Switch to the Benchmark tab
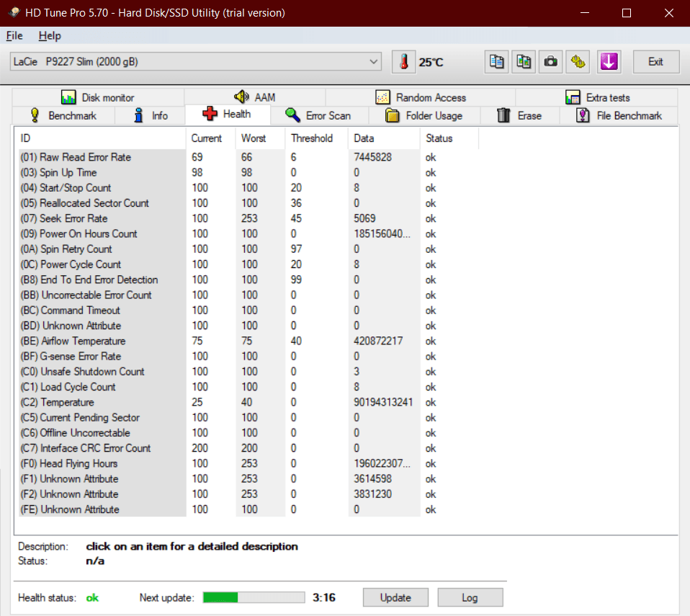The image size is (690, 616). point(64,115)
